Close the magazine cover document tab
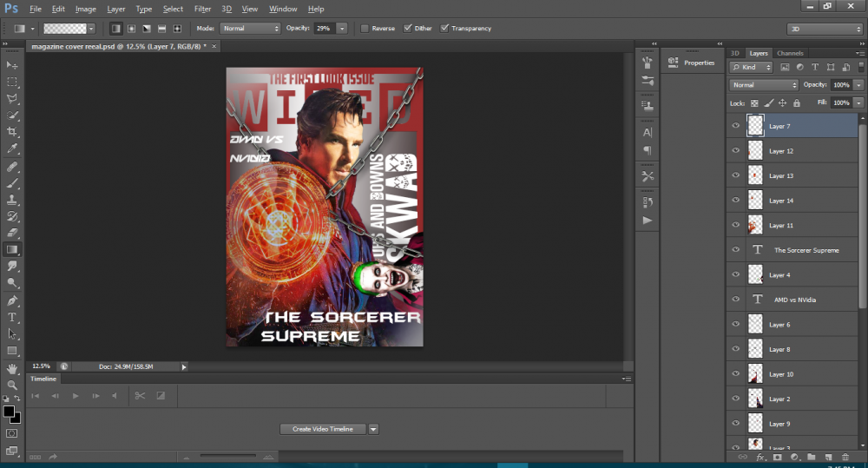Image resolution: width=868 pixels, height=468 pixels. click(214, 47)
